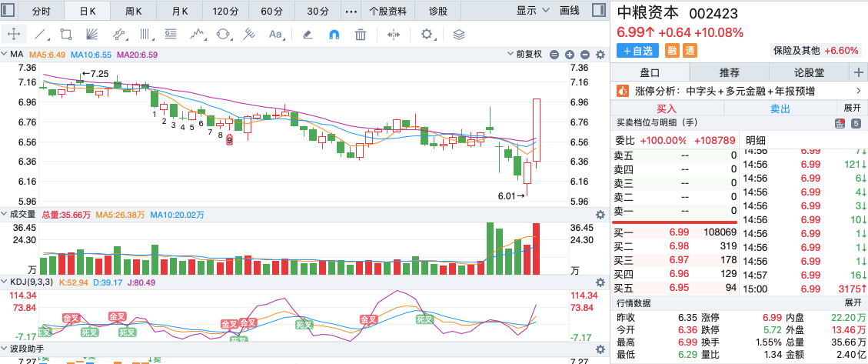
Task: Open the 显示 display dropdown
Action: pos(533,10)
